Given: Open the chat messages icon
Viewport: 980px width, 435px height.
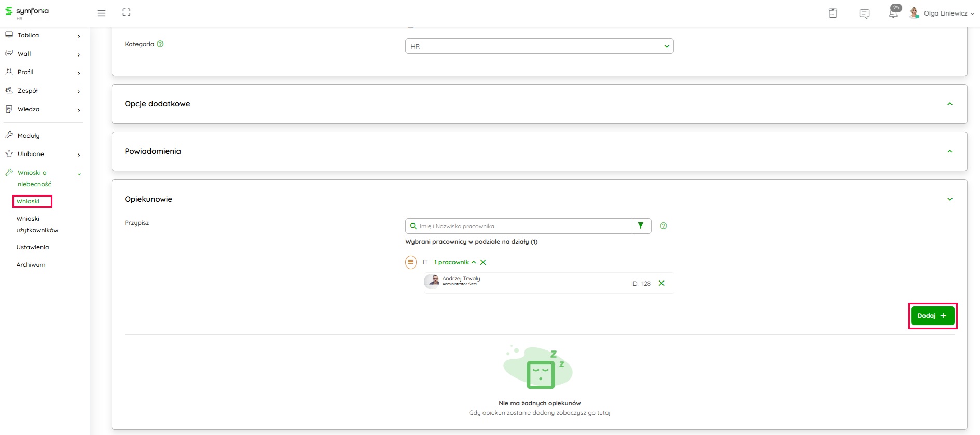Looking at the screenshot, I should pyautogui.click(x=864, y=13).
